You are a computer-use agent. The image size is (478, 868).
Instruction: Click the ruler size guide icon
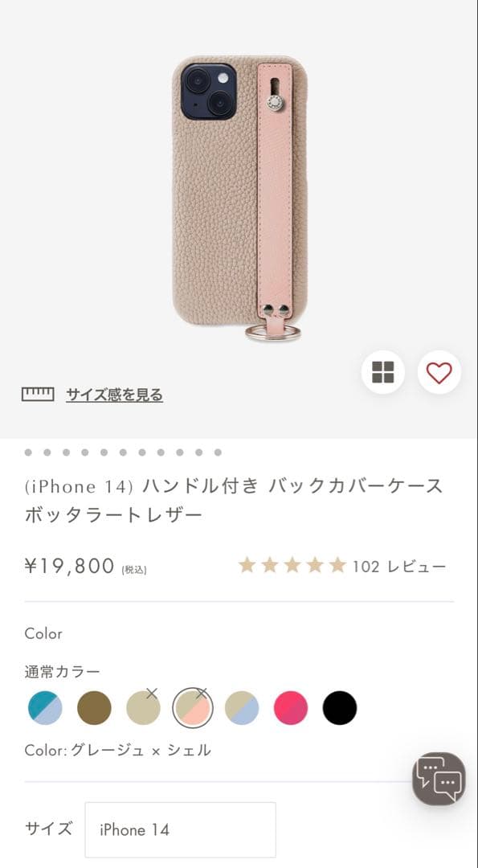[x=38, y=394]
